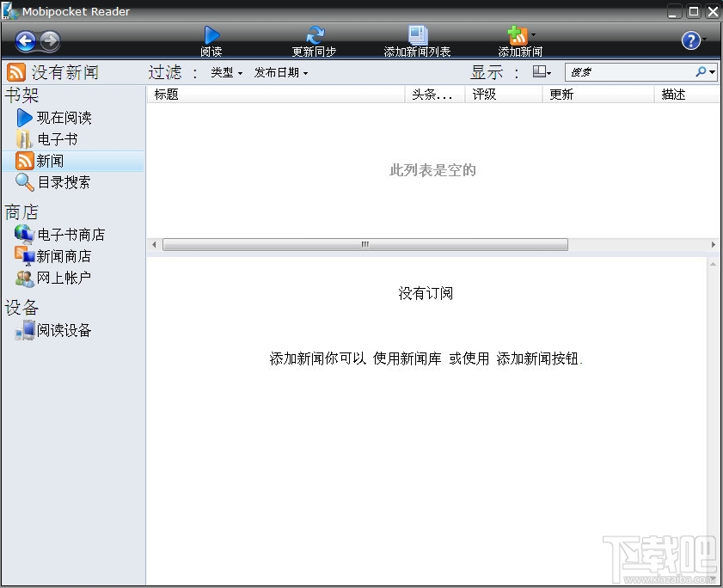
Task: Open the Help question mark icon
Action: tap(689, 40)
